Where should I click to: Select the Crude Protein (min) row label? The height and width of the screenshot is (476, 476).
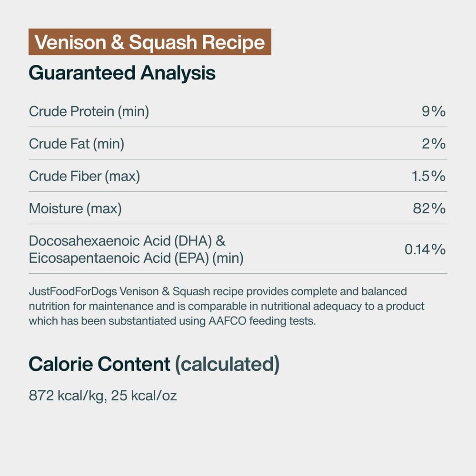coord(89,111)
